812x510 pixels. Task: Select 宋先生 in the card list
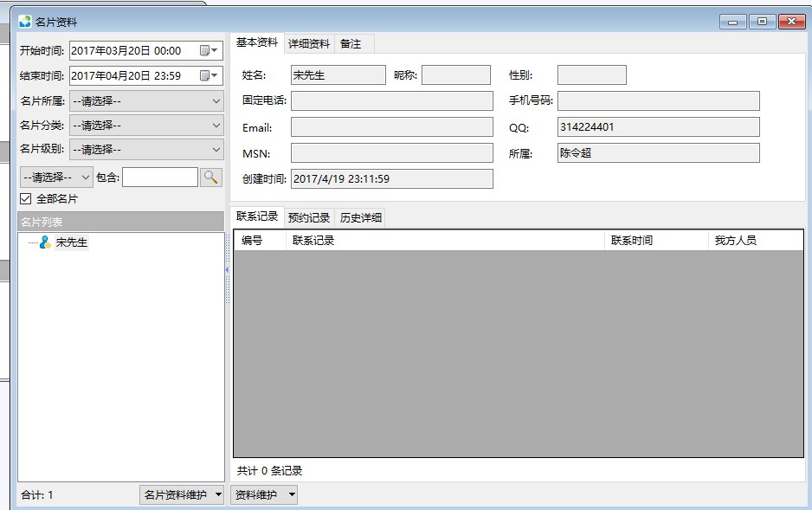[71, 242]
